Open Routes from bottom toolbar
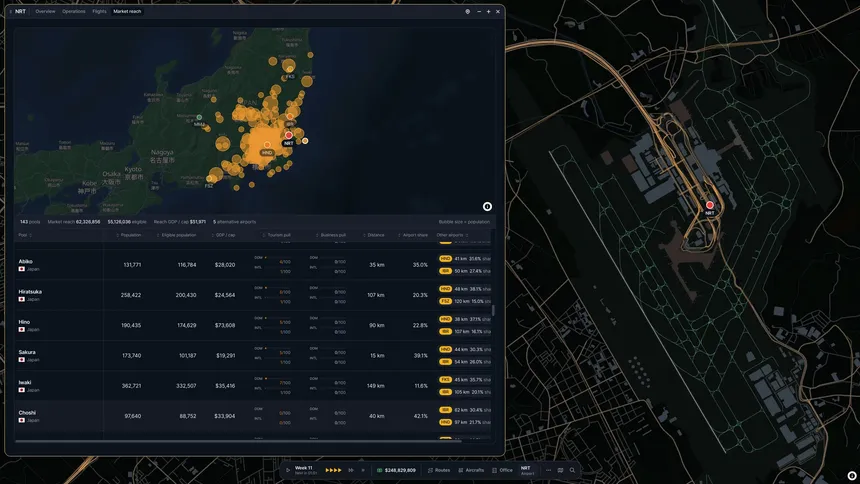Image resolution: width=860 pixels, height=484 pixels. (x=439, y=470)
